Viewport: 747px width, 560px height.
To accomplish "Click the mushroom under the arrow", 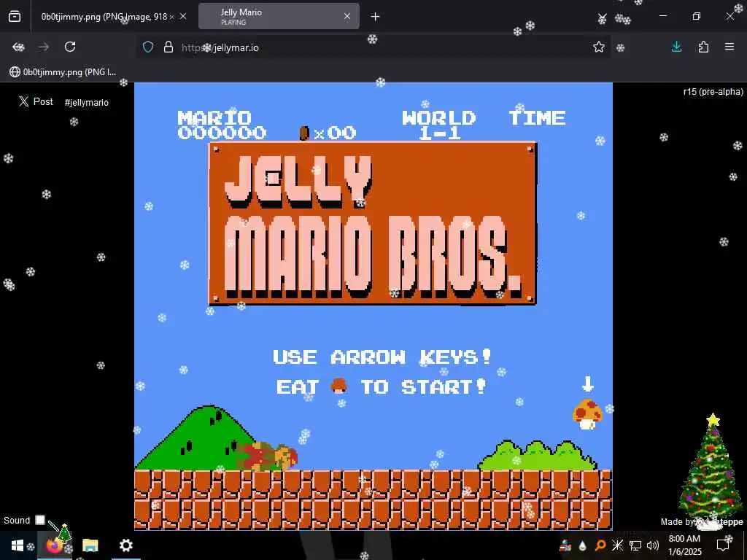I will point(587,414).
